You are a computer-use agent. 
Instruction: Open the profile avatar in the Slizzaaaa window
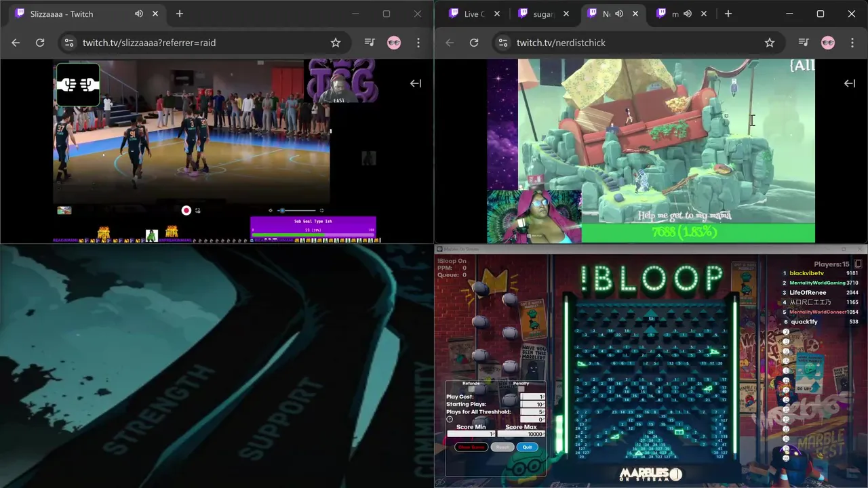click(x=394, y=43)
